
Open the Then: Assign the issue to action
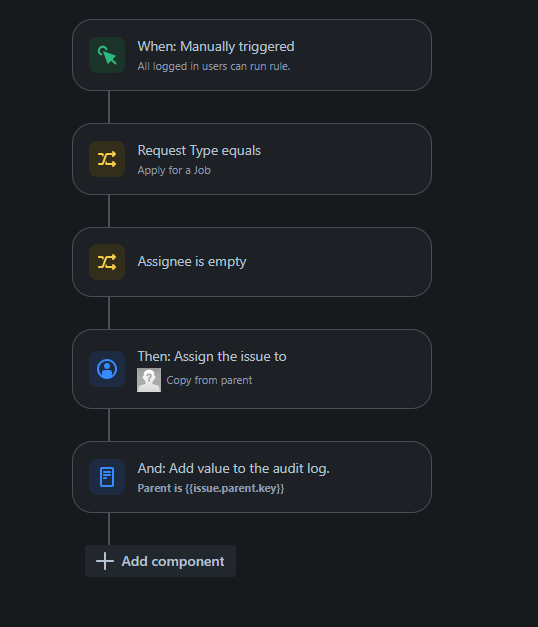tap(252, 369)
